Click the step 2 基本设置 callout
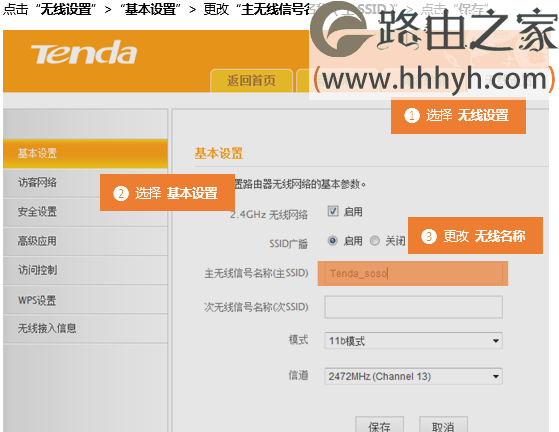The height and width of the screenshot is (432, 559). click(167, 193)
